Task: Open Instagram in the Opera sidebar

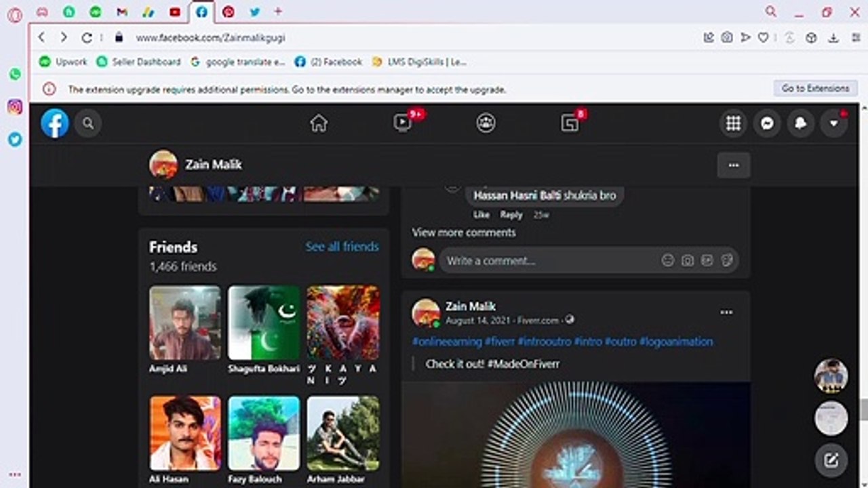Action: [15, 107]
